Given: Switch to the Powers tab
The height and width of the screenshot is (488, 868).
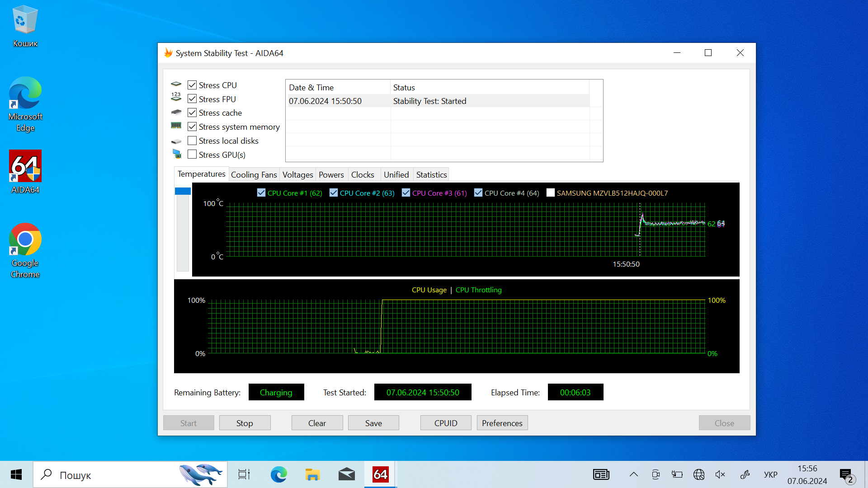Looking at the screenshot, I should point(331,174).
